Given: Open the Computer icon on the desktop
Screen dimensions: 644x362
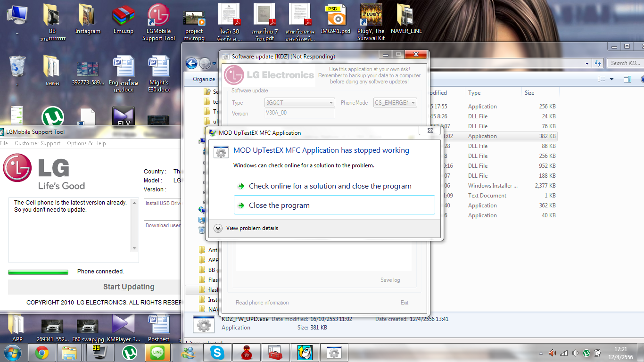Looking at the screenshot, I should coord(17,14).
